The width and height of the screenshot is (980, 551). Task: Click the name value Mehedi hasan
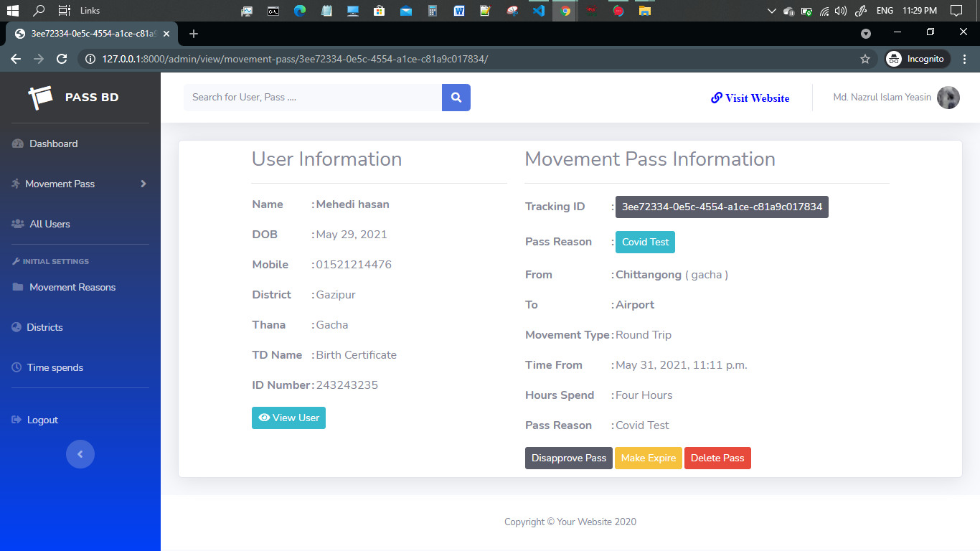(352, 204)
